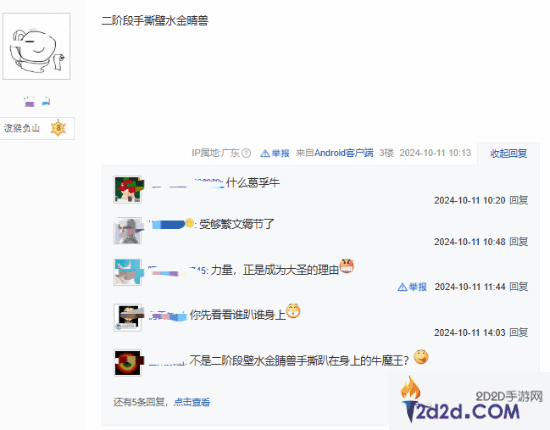Open the dark red circular avatar

tap(128, 363)
